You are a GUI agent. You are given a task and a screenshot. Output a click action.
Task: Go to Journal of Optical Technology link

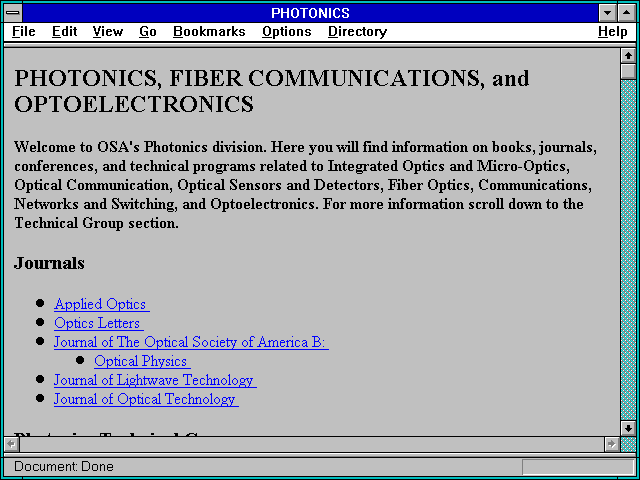[x=146, y=399]
